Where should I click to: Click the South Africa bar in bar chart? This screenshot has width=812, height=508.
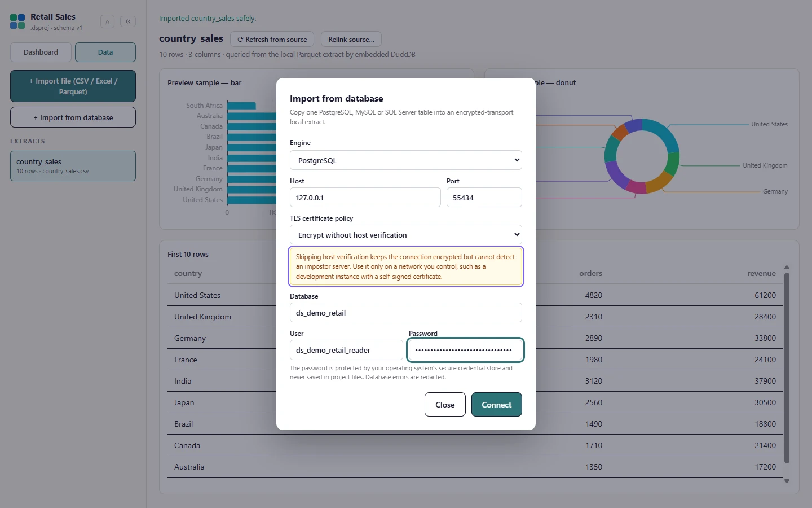(241, 106)
